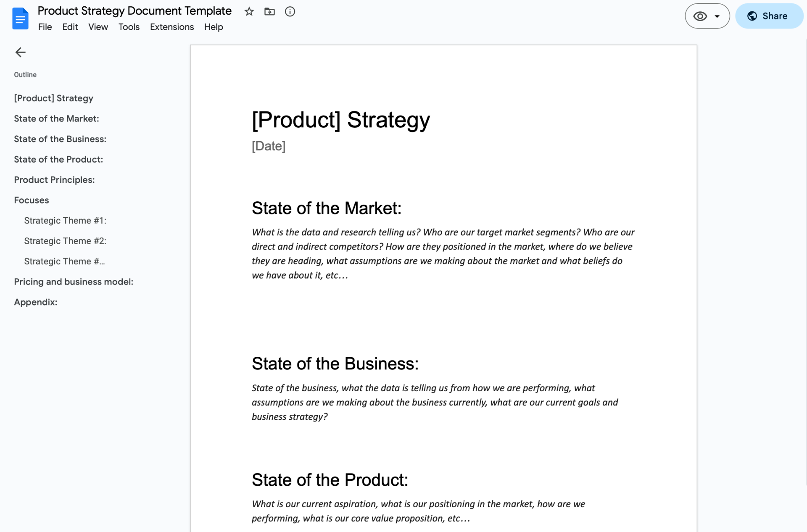Select Appendix in the outline
This screenshot has width=807, height=532.
point(36,302)
